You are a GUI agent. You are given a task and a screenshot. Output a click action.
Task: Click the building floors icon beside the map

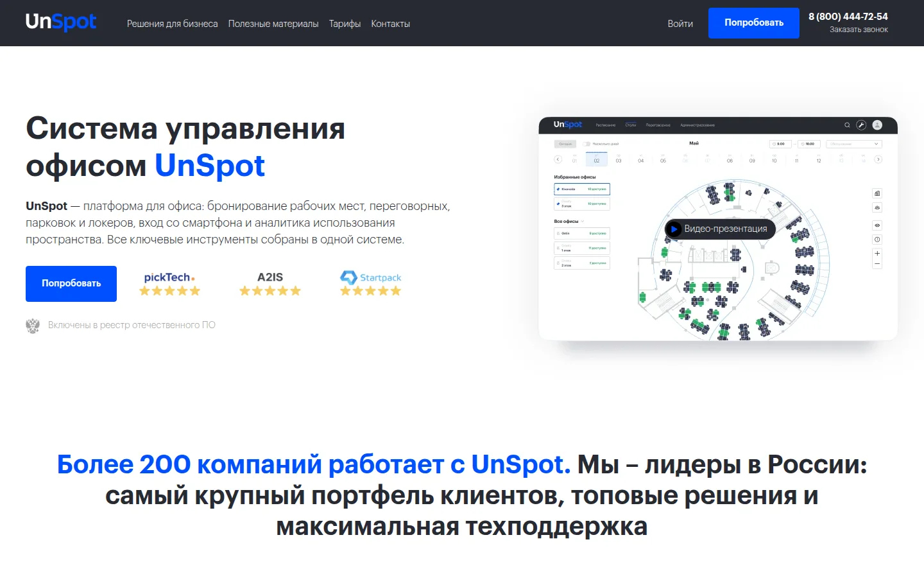click(x=877, y=193)
